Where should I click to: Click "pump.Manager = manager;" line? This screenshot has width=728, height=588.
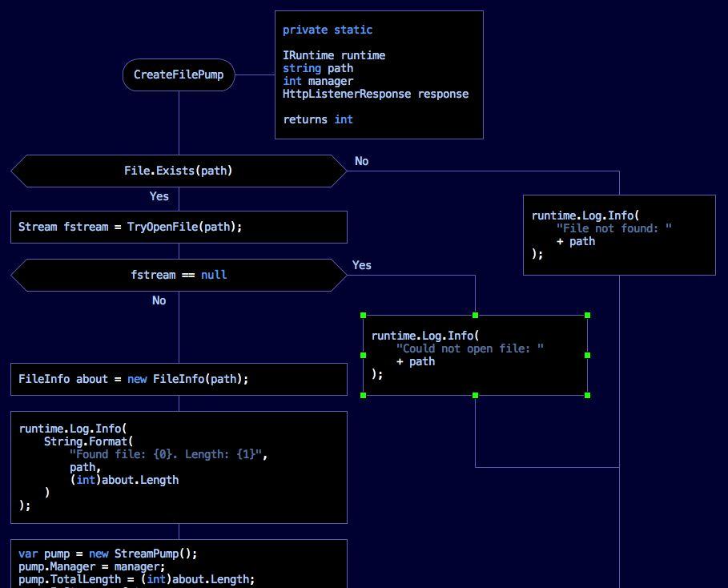coord(91,566)
